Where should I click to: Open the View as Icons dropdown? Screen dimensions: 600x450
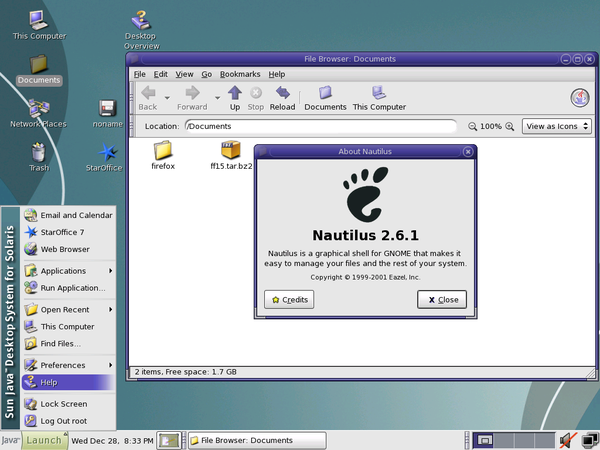coord(557,126)
